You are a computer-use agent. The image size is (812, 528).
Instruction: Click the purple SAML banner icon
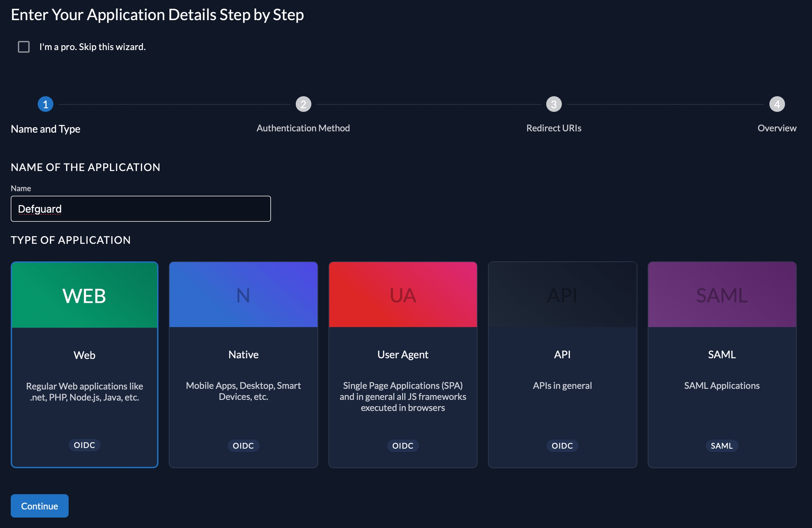click(721, 295)
